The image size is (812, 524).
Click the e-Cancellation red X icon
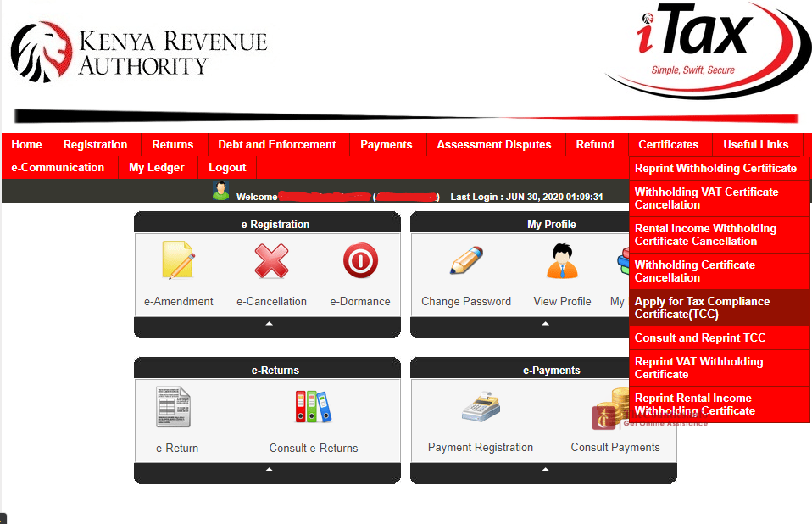(x=271, y=261)
